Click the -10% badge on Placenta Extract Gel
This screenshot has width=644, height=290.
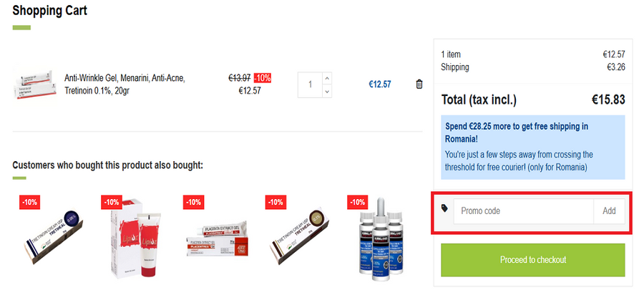[193, 203]
